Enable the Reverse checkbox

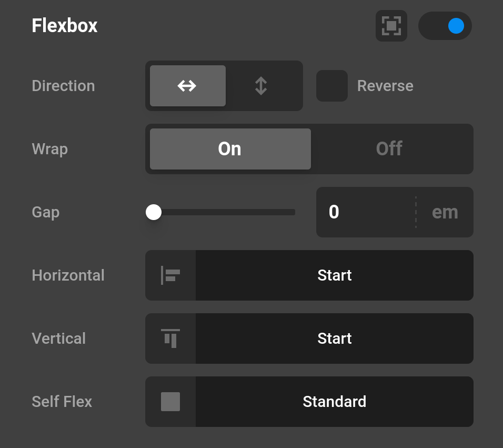pos(332,85)
